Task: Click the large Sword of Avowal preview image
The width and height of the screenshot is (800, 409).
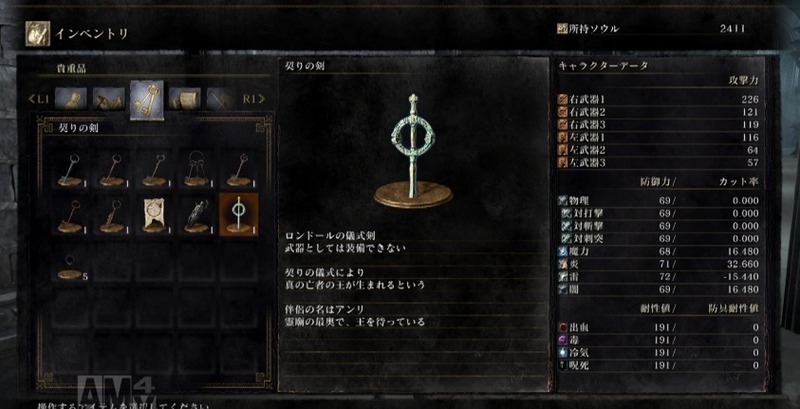Action: click(413, 151)
